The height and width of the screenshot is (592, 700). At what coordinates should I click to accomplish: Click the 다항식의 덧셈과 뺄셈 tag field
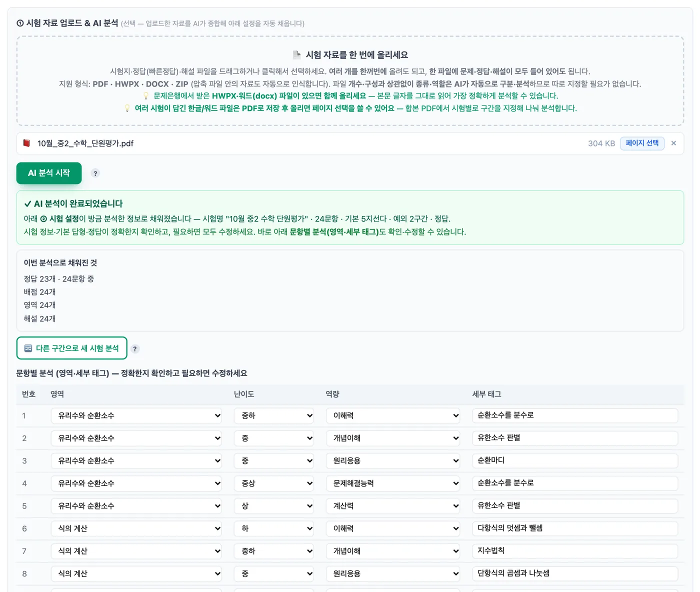(x=575, y=528)
